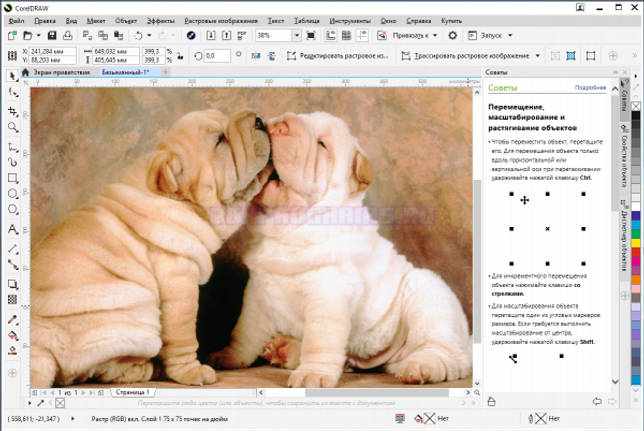Screen dimensions: 644x431
Task: Click the Страница 1 page tab
Action: [x=132, y=392]
